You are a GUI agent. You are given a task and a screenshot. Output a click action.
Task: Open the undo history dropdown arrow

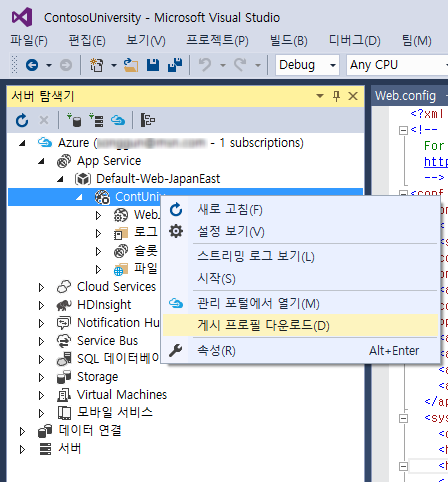(223, 65)
